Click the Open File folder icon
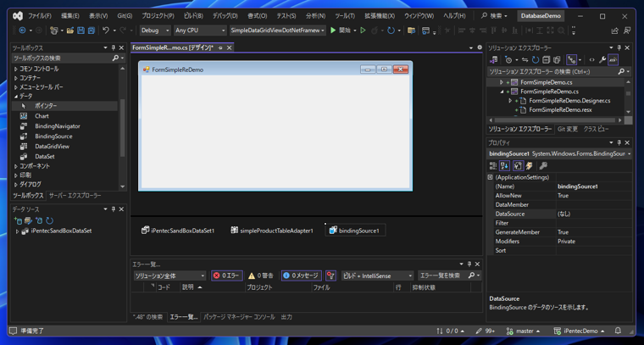The height and width of the screenshot is (345, 644). (x=69, y=31)
